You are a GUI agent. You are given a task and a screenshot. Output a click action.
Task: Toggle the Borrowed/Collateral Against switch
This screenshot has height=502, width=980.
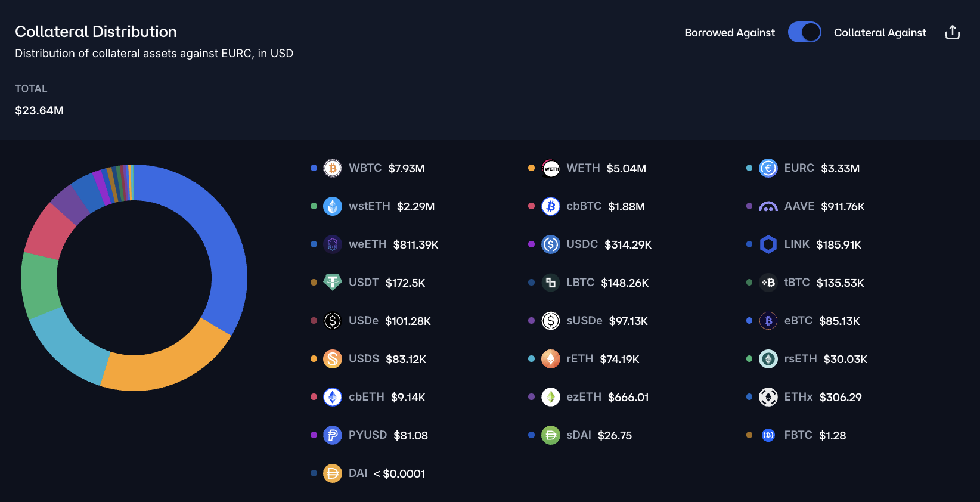tap(804, 32)
